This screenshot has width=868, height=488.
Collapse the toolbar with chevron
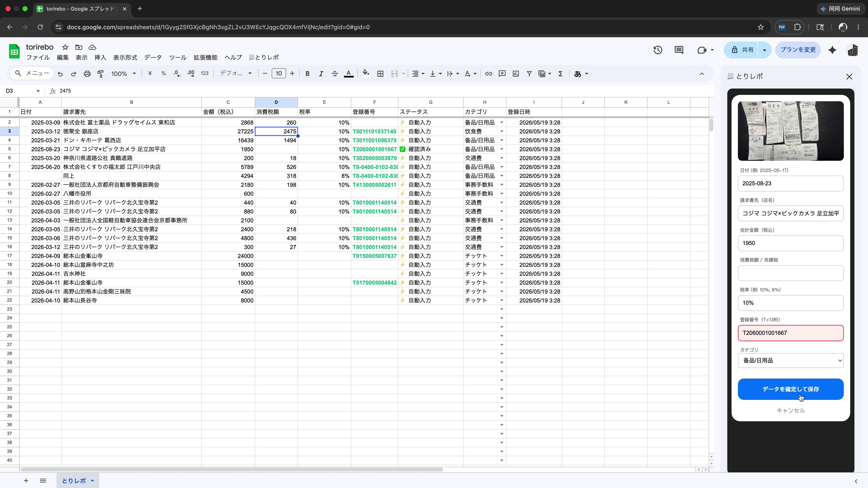coord(702,74)
